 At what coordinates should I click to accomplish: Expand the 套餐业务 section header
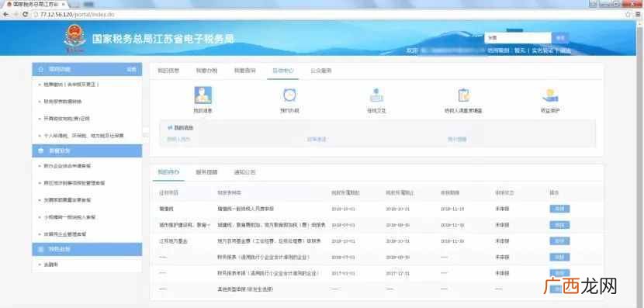(87, 151)
